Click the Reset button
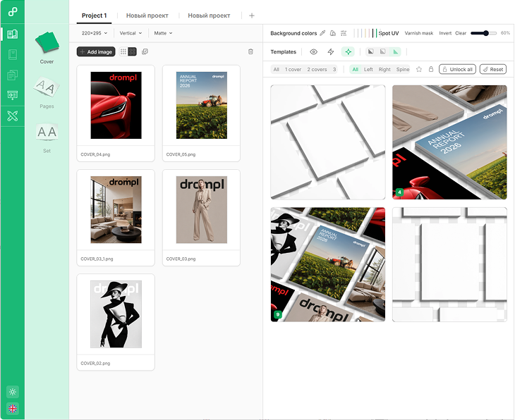This screenshot has width=515, height=420. (493, 69)
